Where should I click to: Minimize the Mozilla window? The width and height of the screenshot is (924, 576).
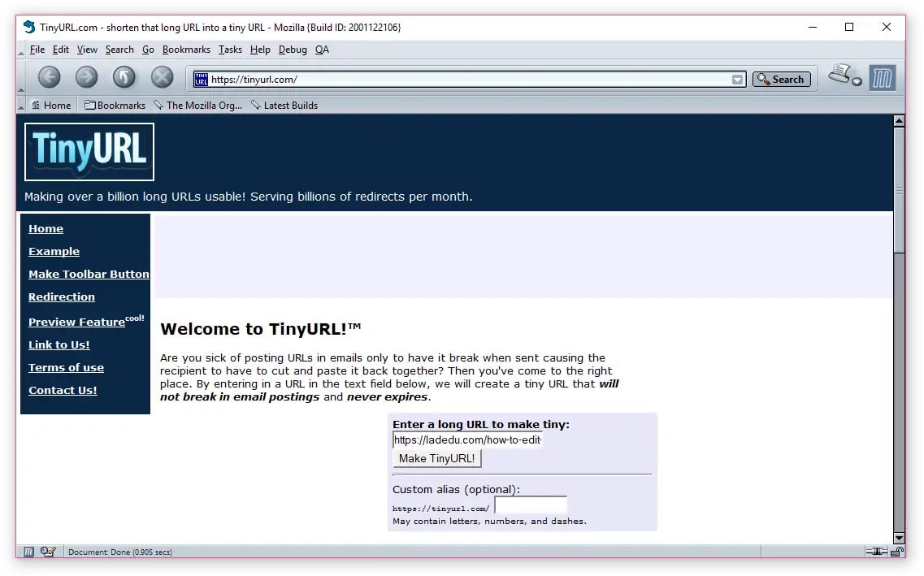tap(813, 27)
